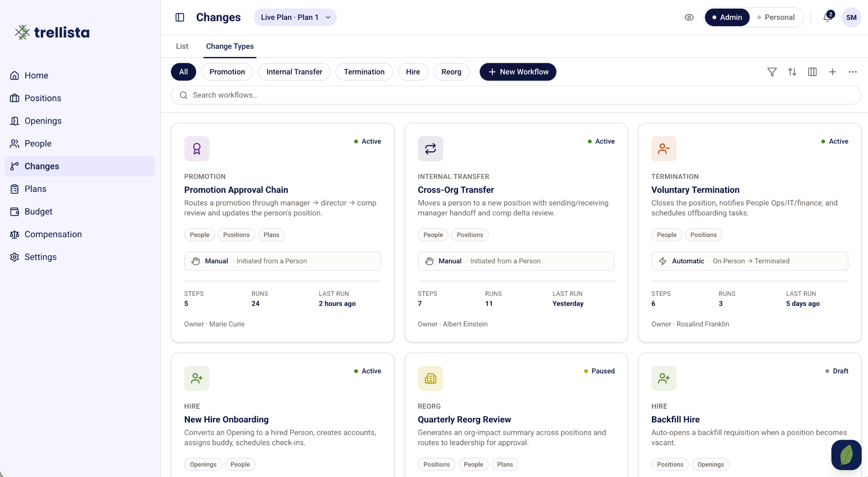Switch to Admin mode
Image resolution: width=868 pixels, height=477 pixels.
(727, 17)
